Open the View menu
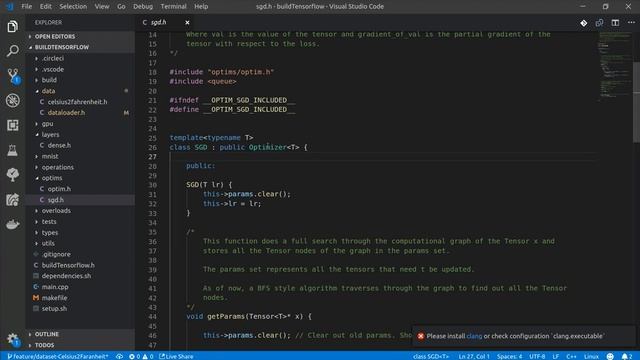640x360 pixels. click(x=102, y=7)
